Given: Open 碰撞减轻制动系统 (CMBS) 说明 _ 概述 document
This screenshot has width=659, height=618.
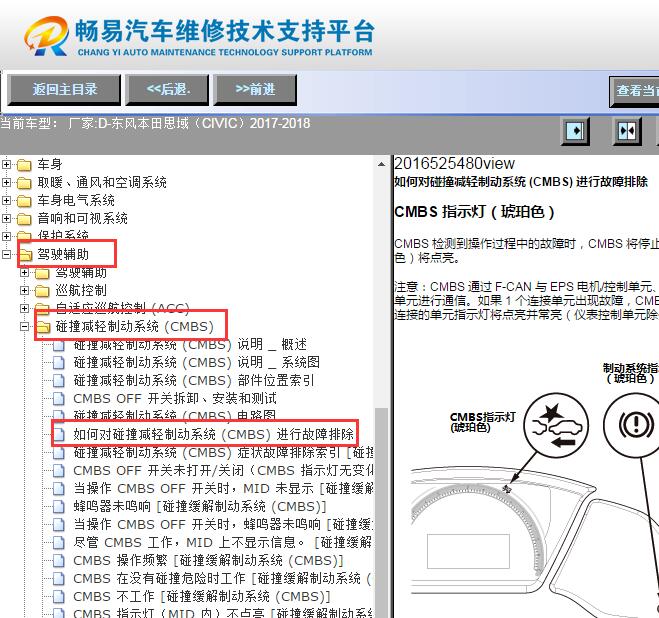Looking at the screenshot, I should tap(190, 344).
